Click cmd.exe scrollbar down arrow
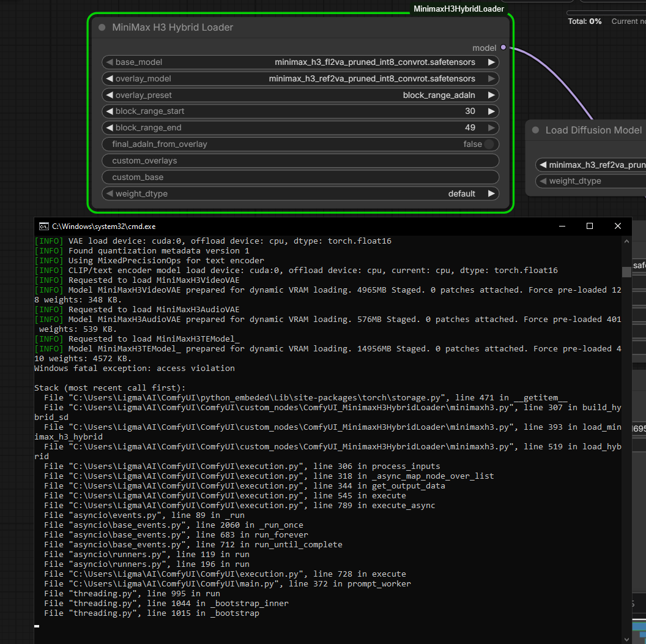 click(626, 639)
